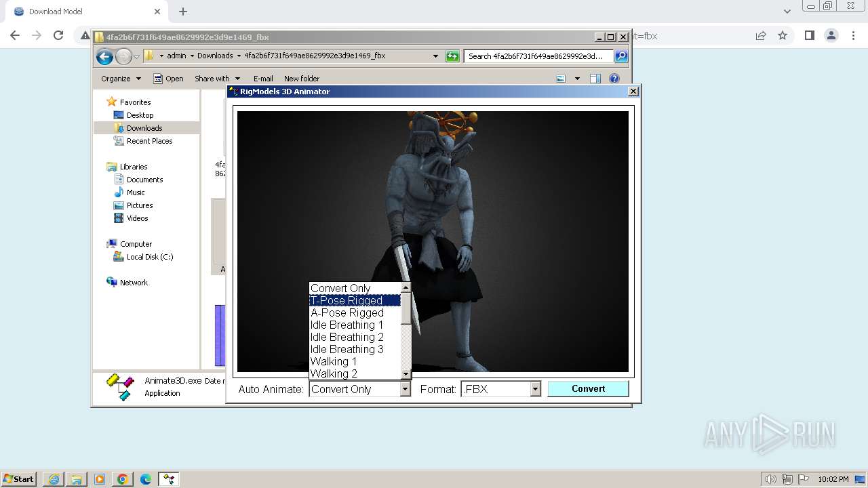Open Desktop in navigation pane
The width and height of the screenshot is (868, 488).
point(140,115)
